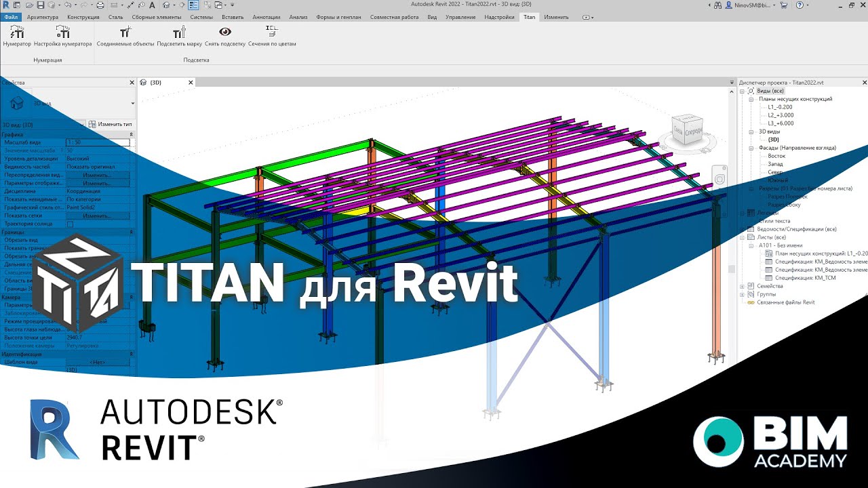Screen dimensions: 868x488
Task: Open view tabs list dropdown arrow
Action: 732,82
